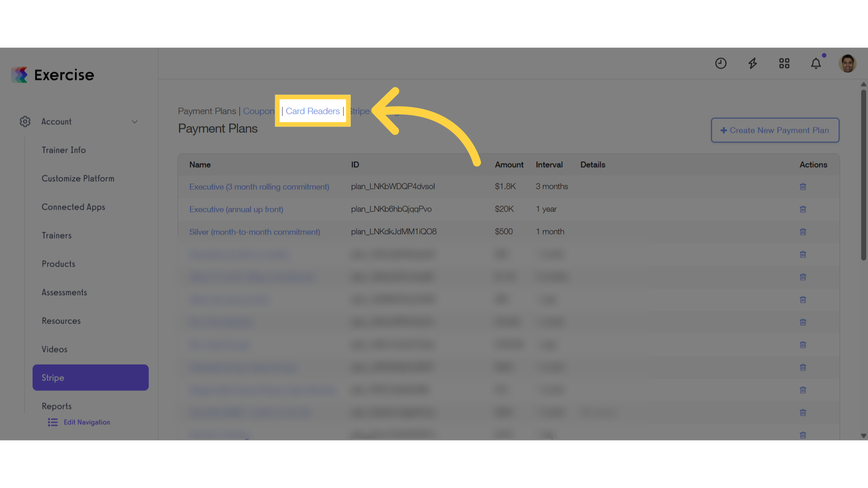Screen dimensions: 868x488
Task: Open the user profile avatar
Action: 848,63
